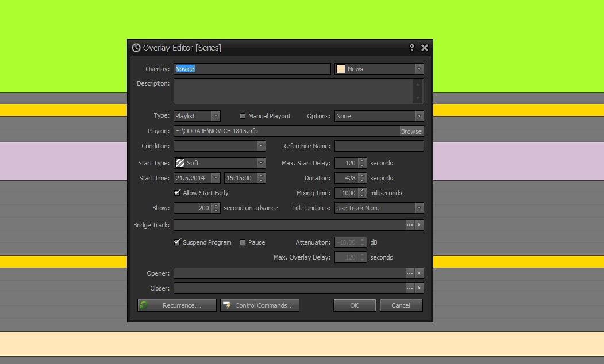604x364 pixels.
Task: Click the Closer ellipsis browse icon
Action: click(x=410, y=288)
